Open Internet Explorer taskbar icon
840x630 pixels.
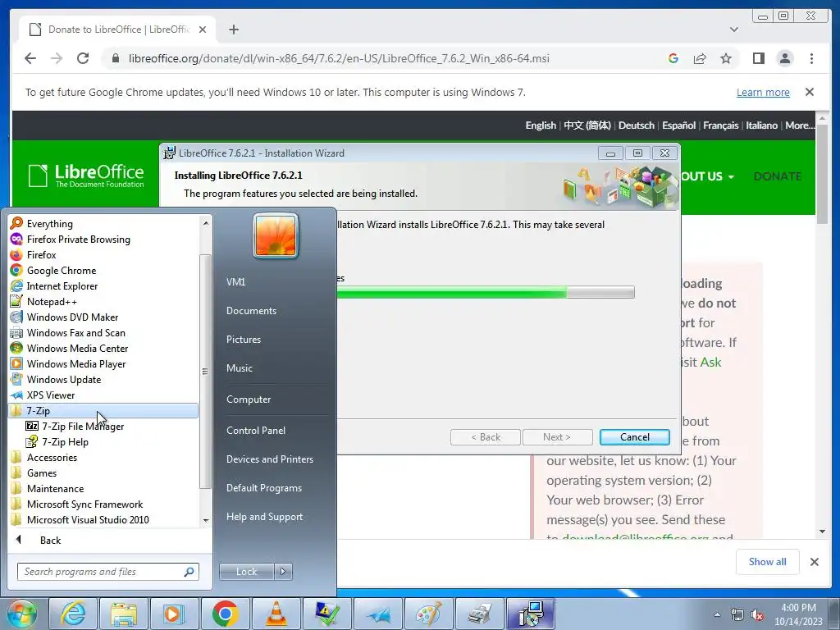[72, 614]
